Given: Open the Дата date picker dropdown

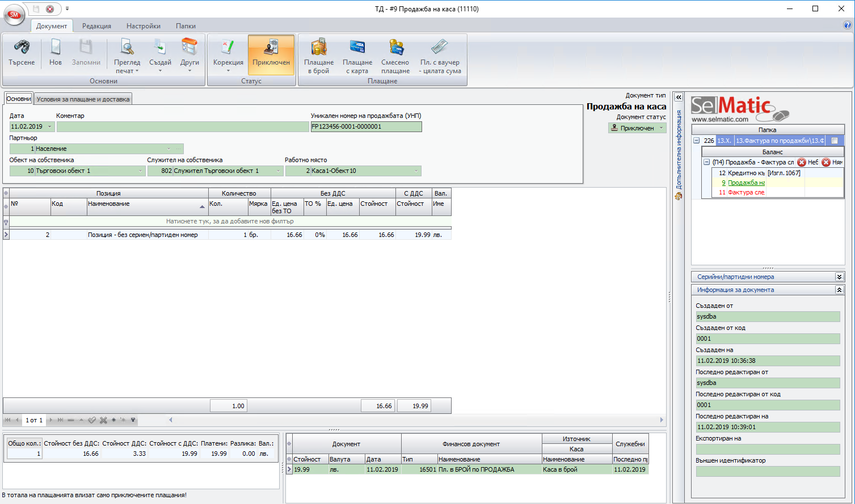Looking at the screenshot, I should click(x=49, y=126).
